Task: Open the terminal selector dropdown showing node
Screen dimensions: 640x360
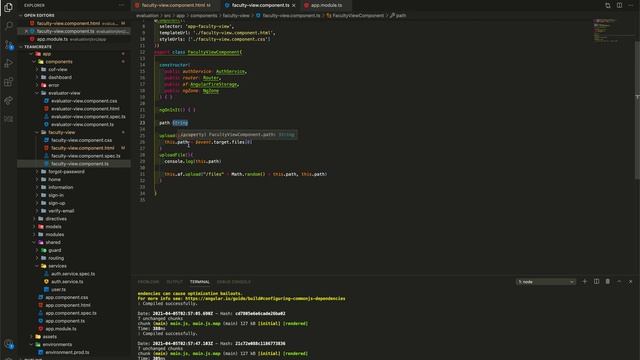Action: [x=546, y=282]
